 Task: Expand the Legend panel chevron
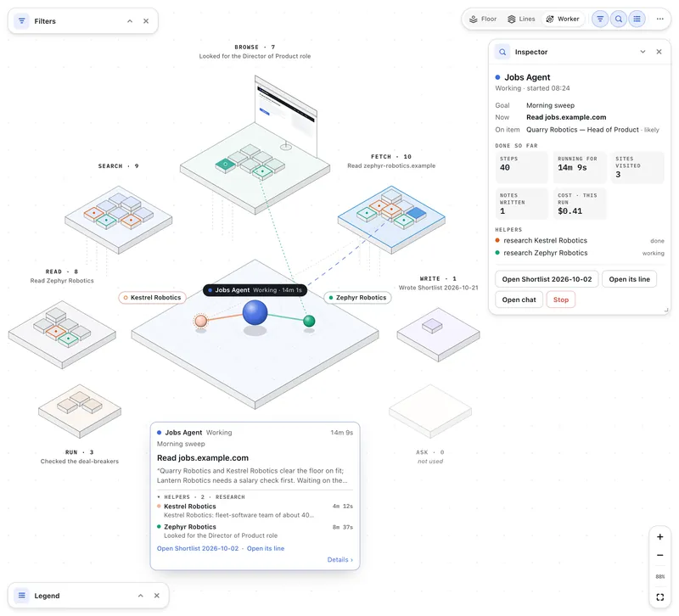[141, 596]
